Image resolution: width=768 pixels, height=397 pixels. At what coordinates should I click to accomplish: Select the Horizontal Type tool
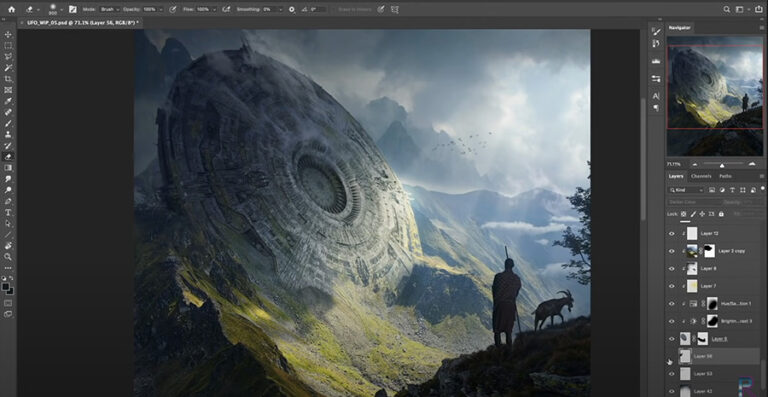pyautogui.click(x=8, y=212)
